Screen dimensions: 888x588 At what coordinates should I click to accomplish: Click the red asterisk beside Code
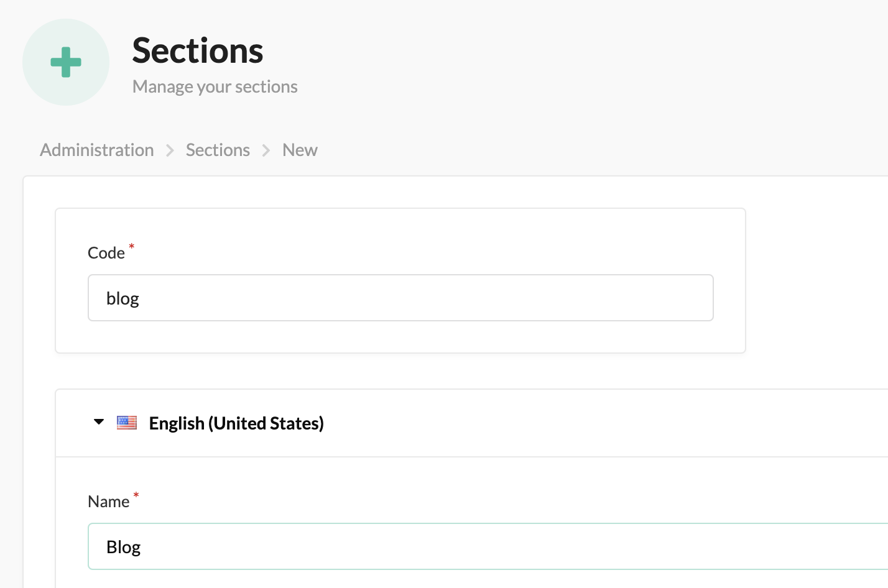tap(131, 247)
